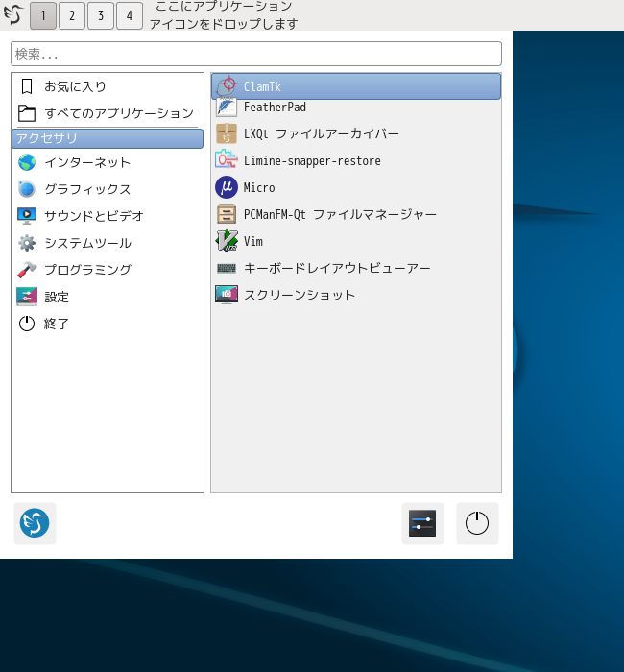
Task: Open LXQt ファイルアーカイバー package icon
Action: point(227,133)
